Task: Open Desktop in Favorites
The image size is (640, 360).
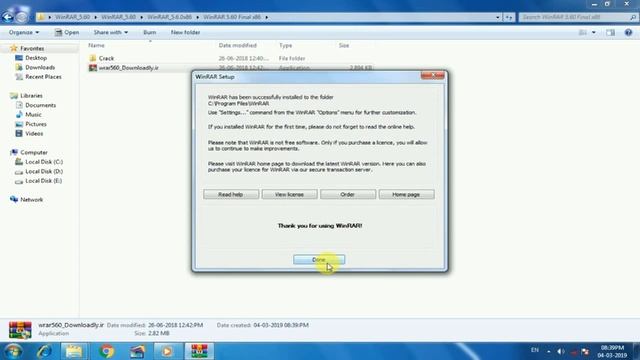Action: pos(36,58)
